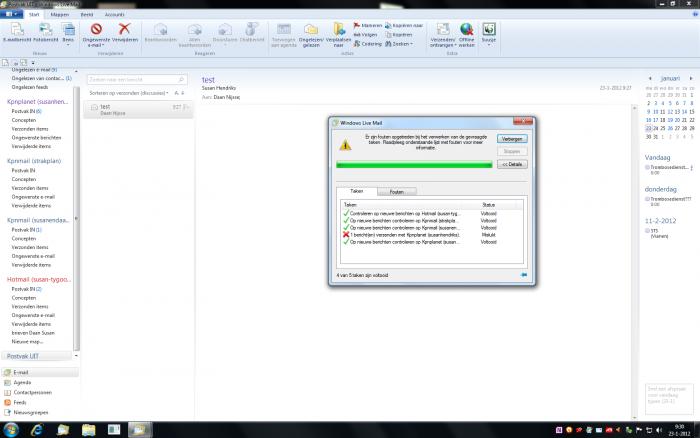Click the Hotmail account header

click(39, 279)
